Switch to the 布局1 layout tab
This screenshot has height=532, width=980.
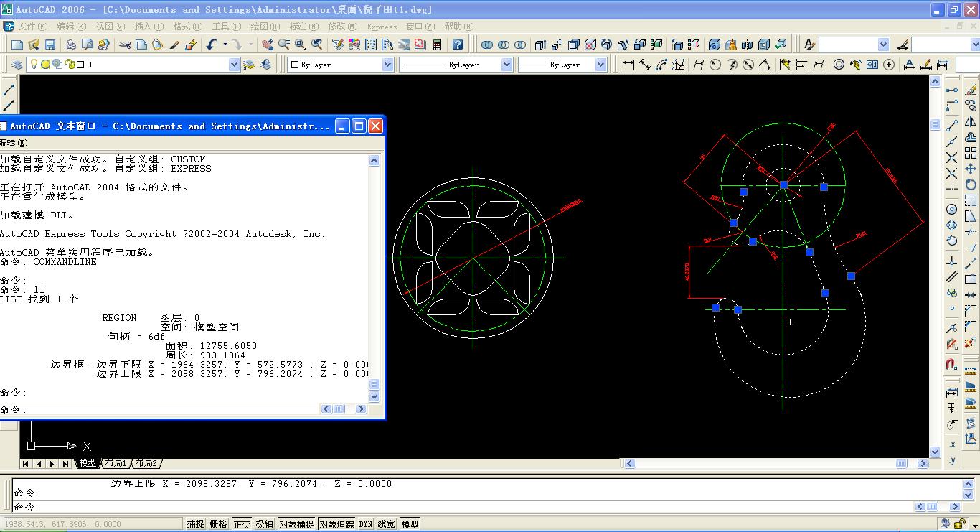116,463
